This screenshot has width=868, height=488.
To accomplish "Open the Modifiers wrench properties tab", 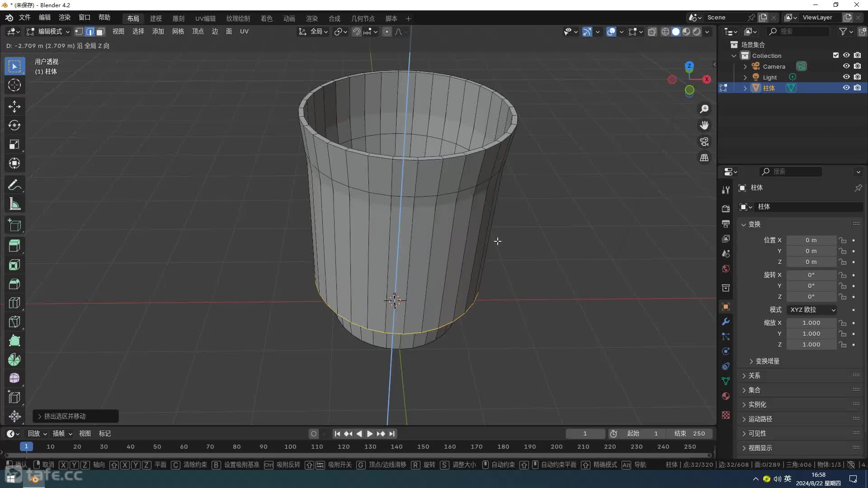I will click(726, 322).
